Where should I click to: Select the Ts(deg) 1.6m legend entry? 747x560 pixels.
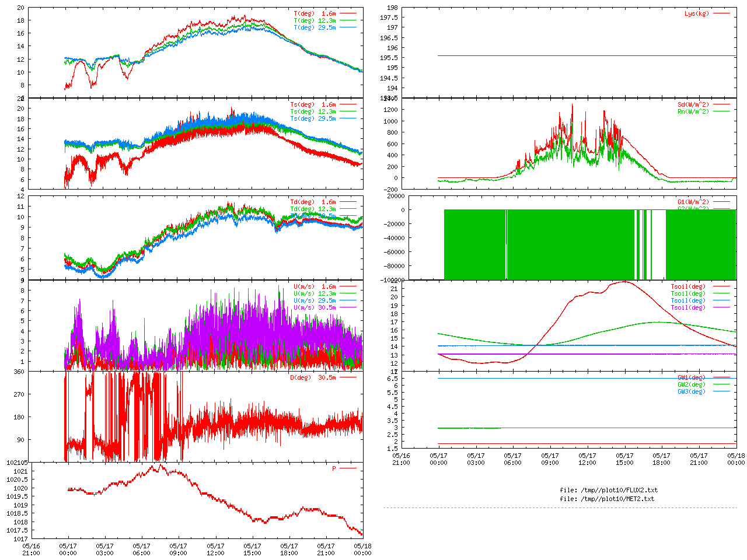(x=313, y=104)
